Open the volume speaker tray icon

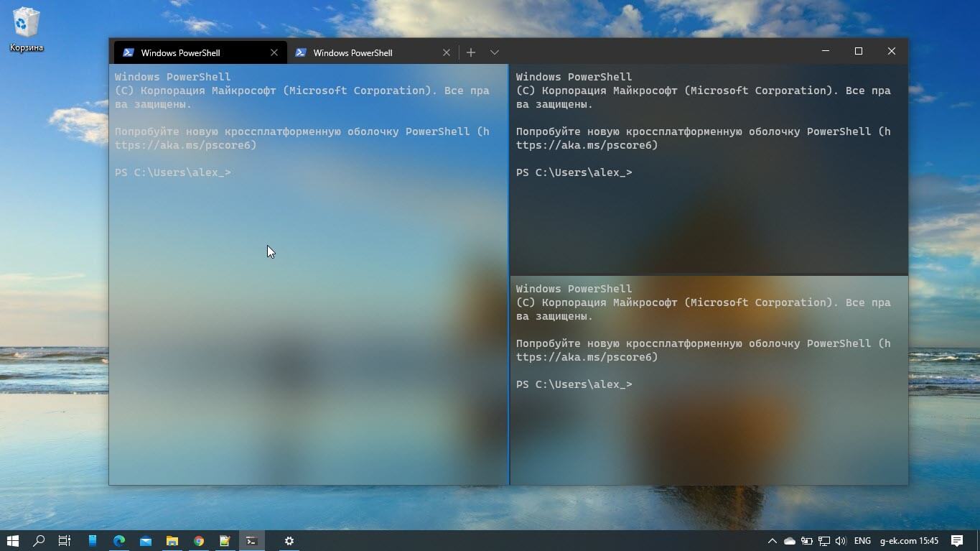[841, 541]
